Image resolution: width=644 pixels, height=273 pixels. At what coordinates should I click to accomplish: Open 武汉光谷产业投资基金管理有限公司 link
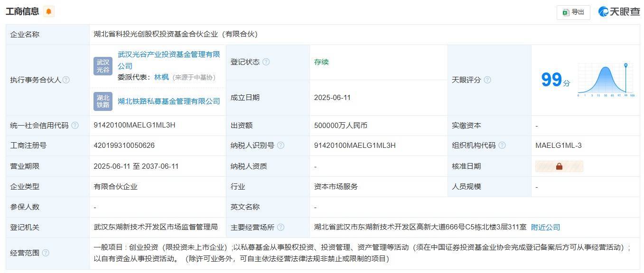click(169, 60)
